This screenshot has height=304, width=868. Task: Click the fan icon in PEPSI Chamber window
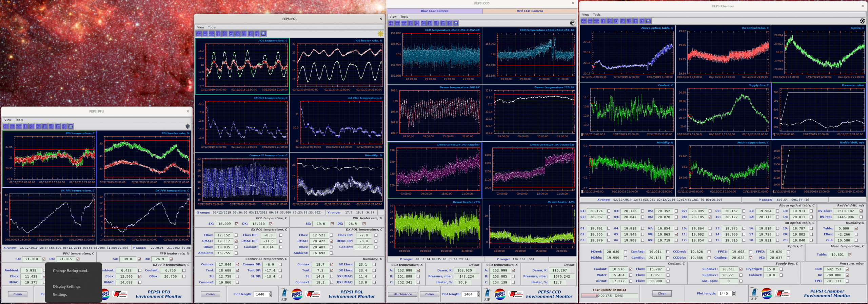(x=863, y=21)
